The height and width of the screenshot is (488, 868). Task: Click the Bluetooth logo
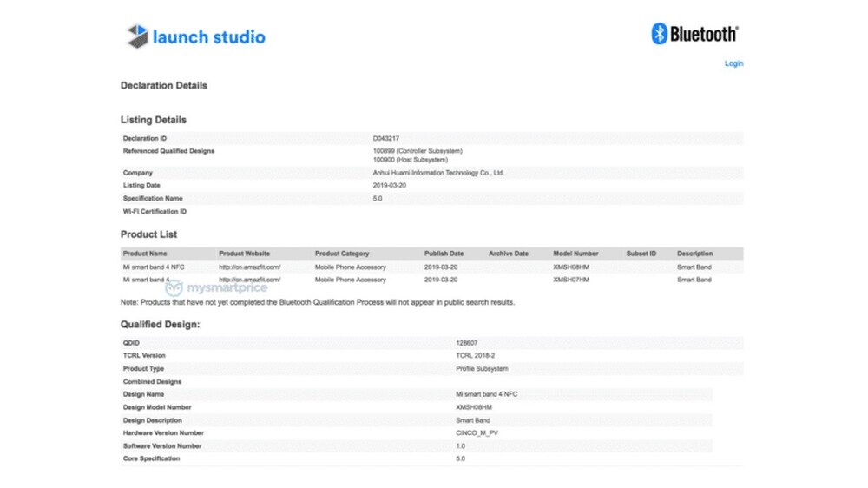(694, 34)
